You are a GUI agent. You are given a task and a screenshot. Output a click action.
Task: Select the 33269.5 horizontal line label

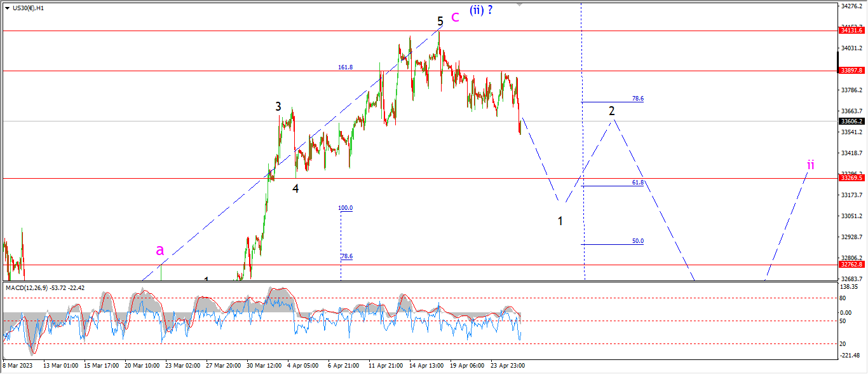(x=851, y=178)
